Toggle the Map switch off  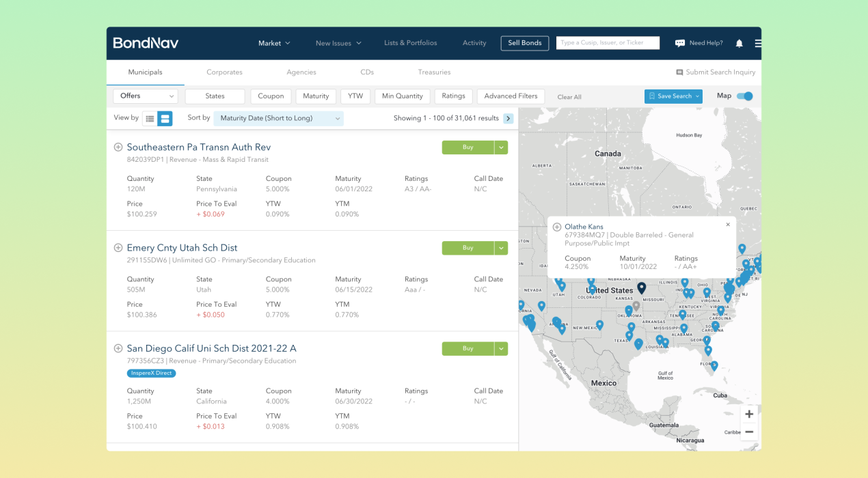tap(744, 96)
